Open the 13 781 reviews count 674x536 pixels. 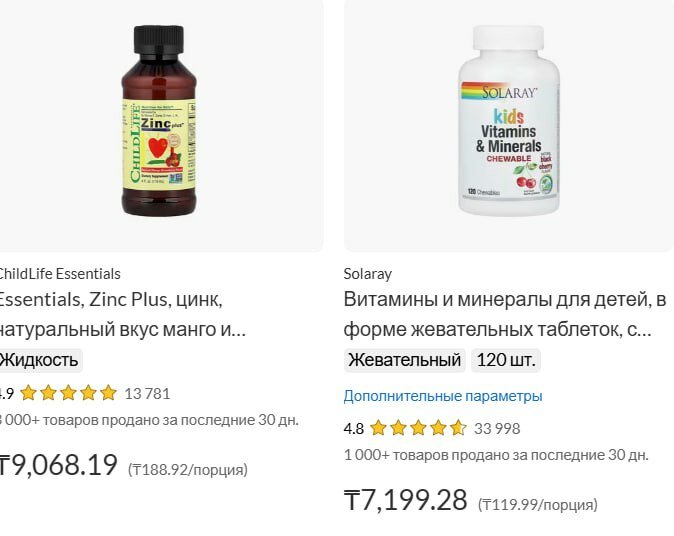coord(147,394)
